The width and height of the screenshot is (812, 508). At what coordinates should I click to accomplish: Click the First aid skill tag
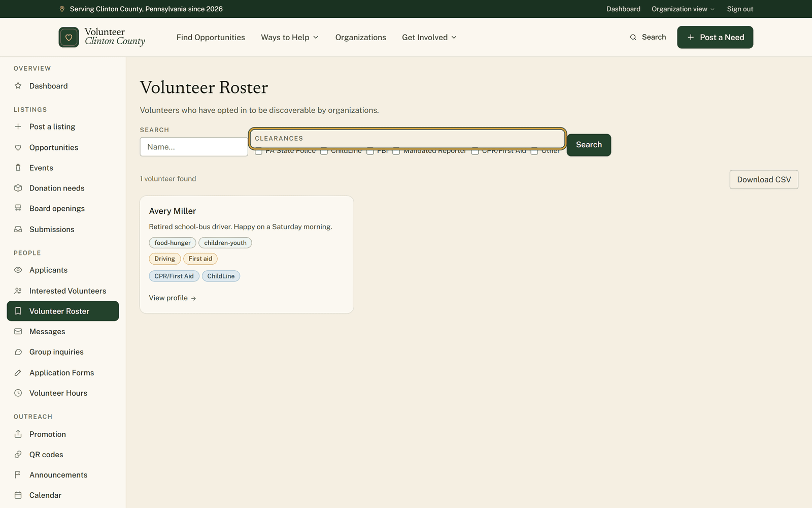coord(200,259)
